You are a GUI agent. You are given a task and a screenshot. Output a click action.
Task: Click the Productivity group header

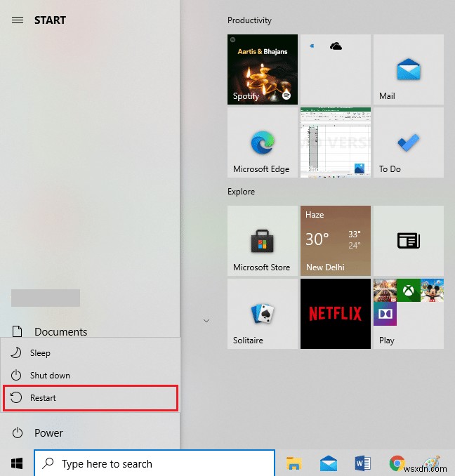pyautogui.click(x=249, y=20)
